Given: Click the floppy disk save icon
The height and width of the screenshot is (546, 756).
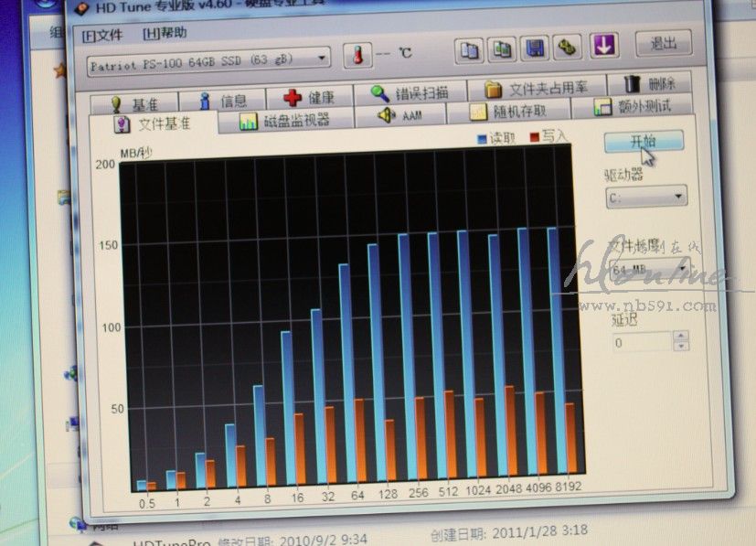Looking at the screenshot, I should (x=535, y=48).
